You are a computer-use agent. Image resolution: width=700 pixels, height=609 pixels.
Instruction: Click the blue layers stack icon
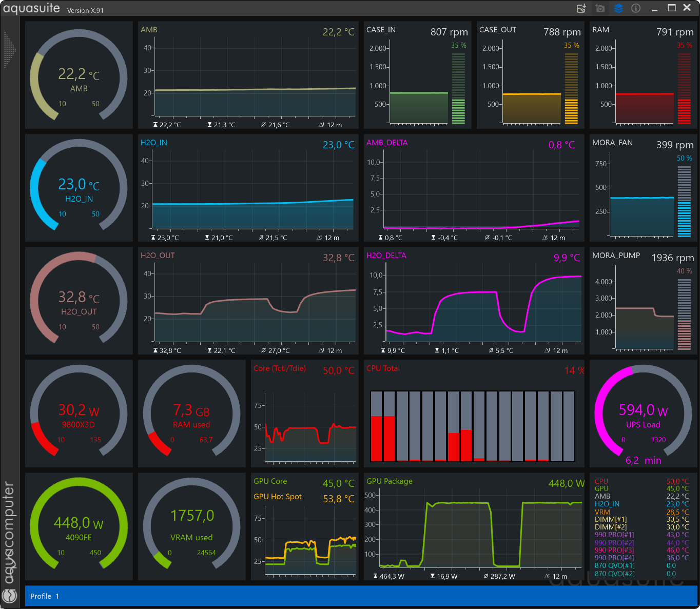pos(618,8)
